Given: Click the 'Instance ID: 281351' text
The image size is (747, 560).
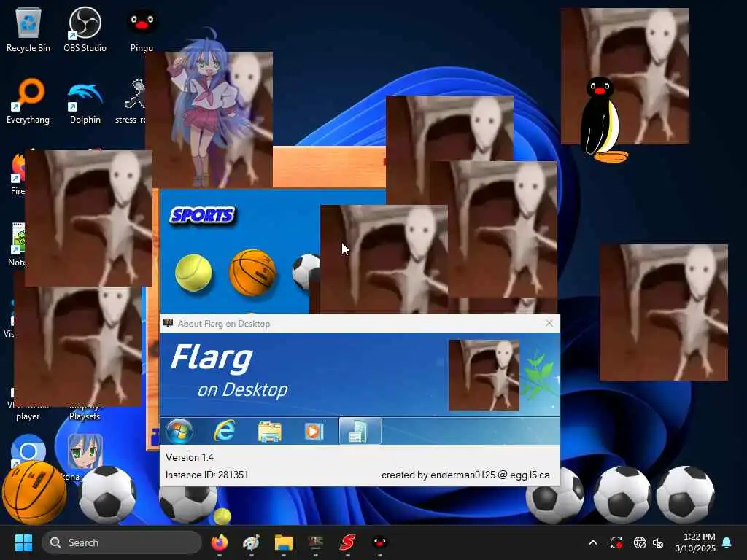Looking at the screenshot, I should (x=206, y=475).
